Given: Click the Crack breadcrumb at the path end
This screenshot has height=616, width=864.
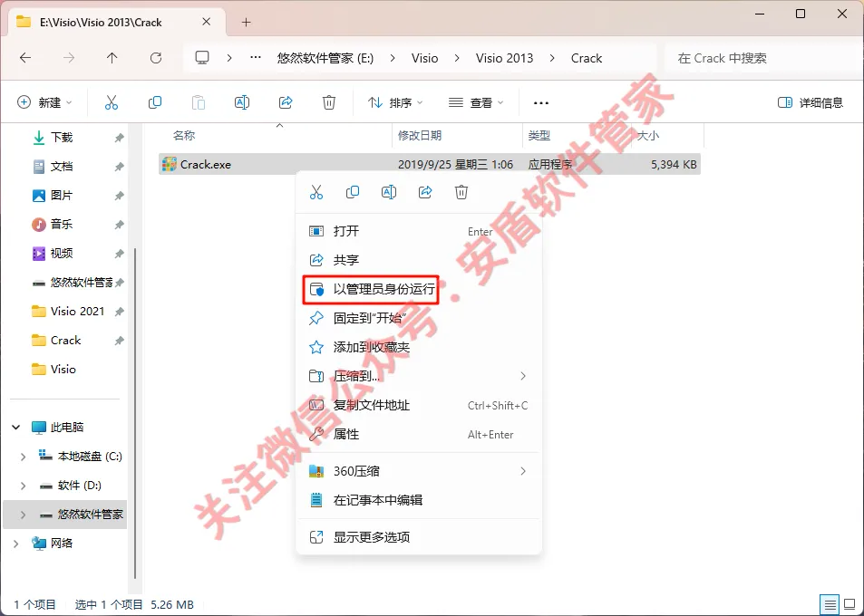Looking at the screenshot, I should point(587,58).
